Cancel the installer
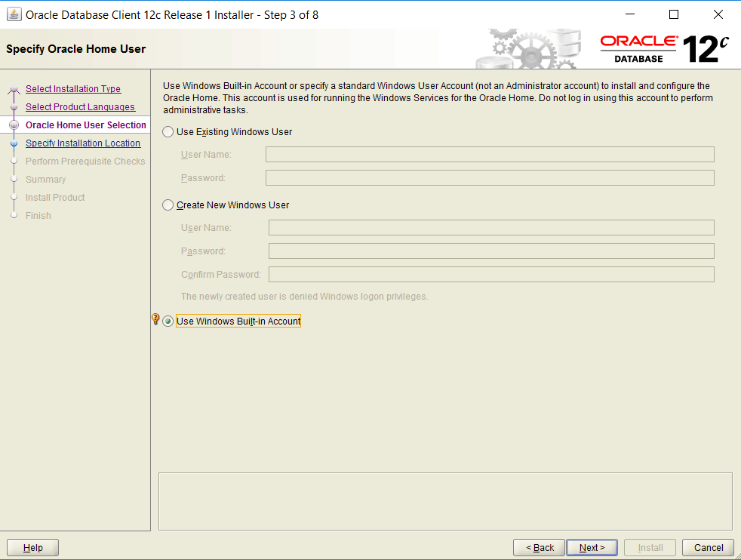 coord(709,548)
